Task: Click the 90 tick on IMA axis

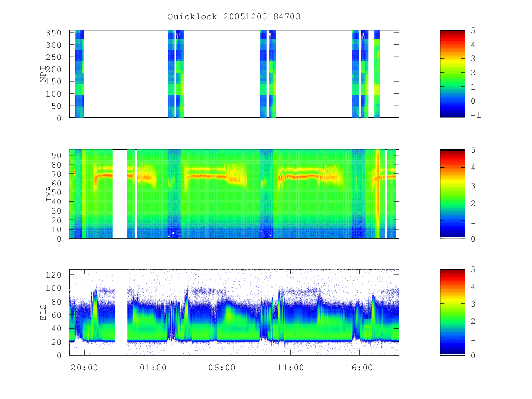Action: click(x=56, y=155)
